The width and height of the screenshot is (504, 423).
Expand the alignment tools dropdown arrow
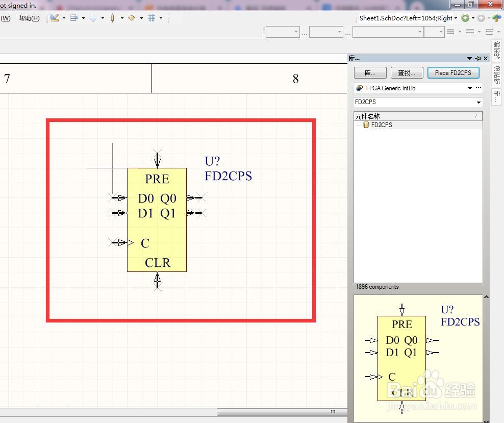(83, 18)
